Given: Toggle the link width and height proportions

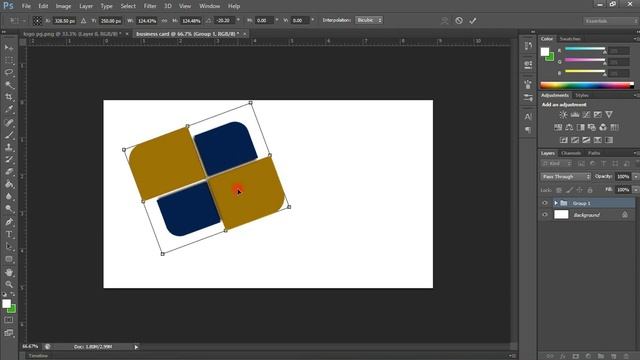Looking at the screenshot, I should [x=164, y=20].
